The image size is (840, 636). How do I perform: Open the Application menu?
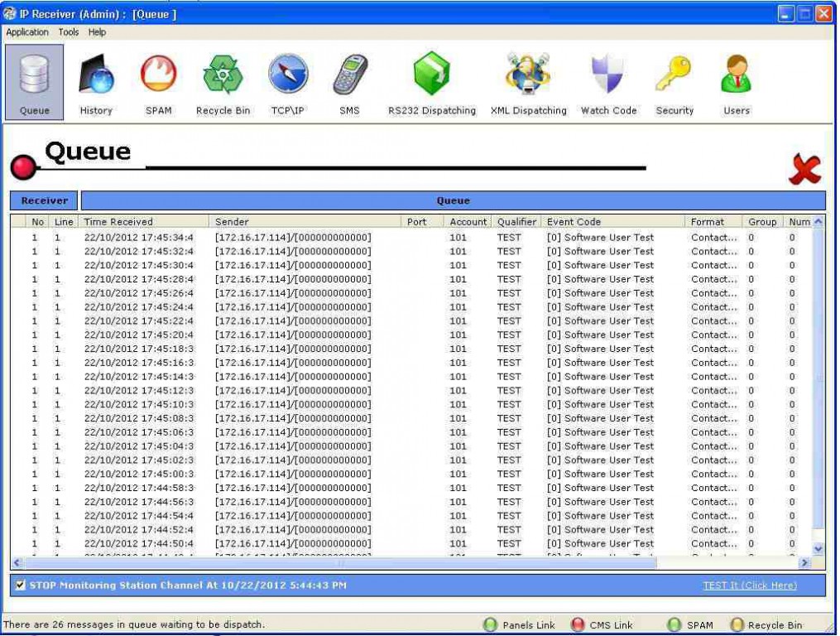tap(27, 32)
